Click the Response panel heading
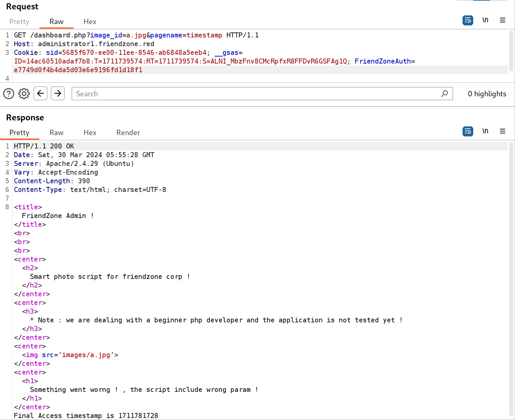This screenshot has width=515, height=420. (25, 118)
